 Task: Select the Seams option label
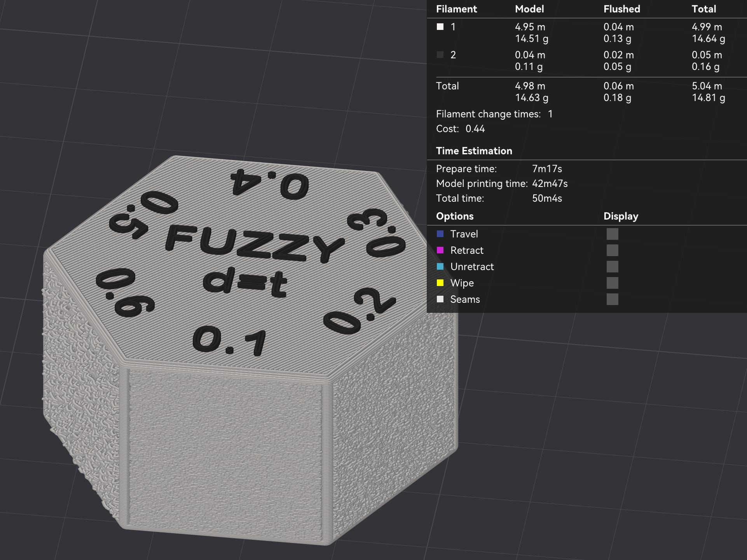click(x=465, y=299)
